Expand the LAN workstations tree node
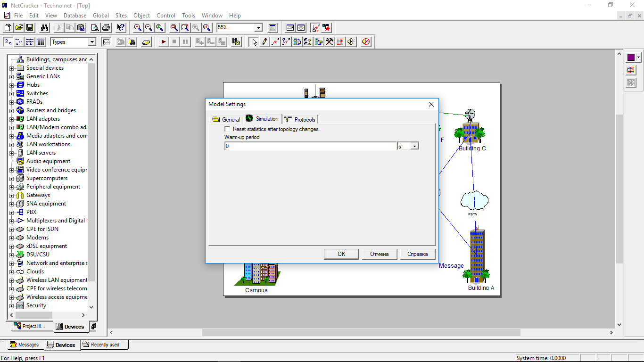Screen dimensions: 644x362 point(12,144)
